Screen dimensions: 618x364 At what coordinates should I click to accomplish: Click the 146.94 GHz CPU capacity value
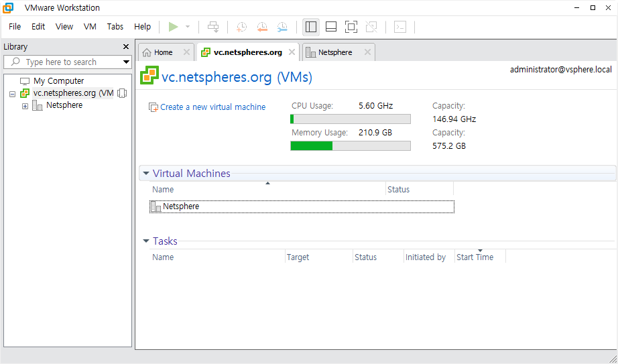[x=454, y=119]
